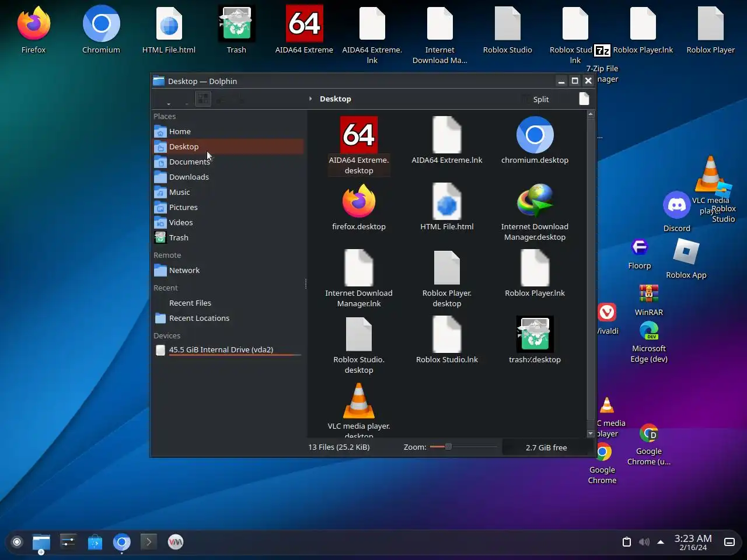Select Internet Download Manager.lnk in Dolphin
The image size is (747, 560).
pyautogui.click(x=359, y=279)
